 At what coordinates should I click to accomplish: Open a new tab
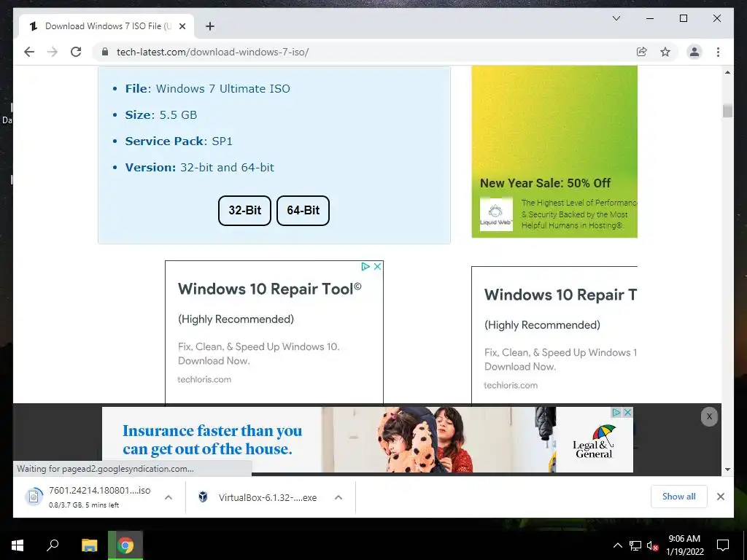tap(209, 26)
